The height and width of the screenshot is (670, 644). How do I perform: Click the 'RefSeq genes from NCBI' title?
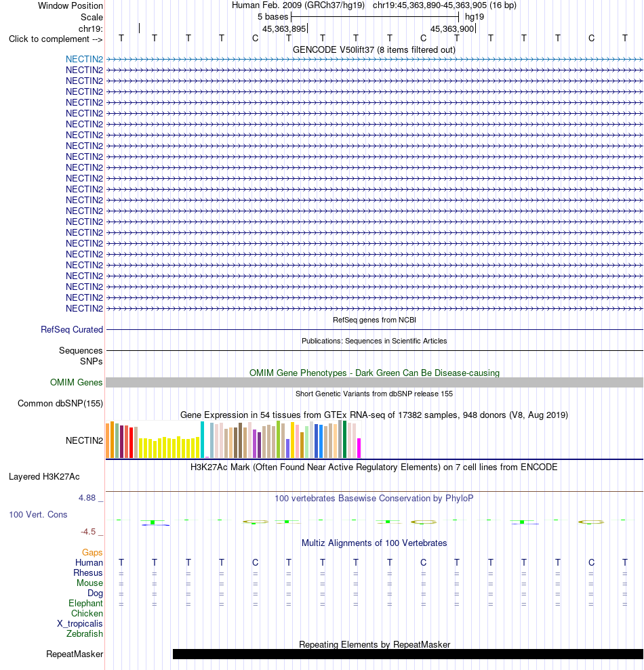pyautogui.click(x=374, y=320)
